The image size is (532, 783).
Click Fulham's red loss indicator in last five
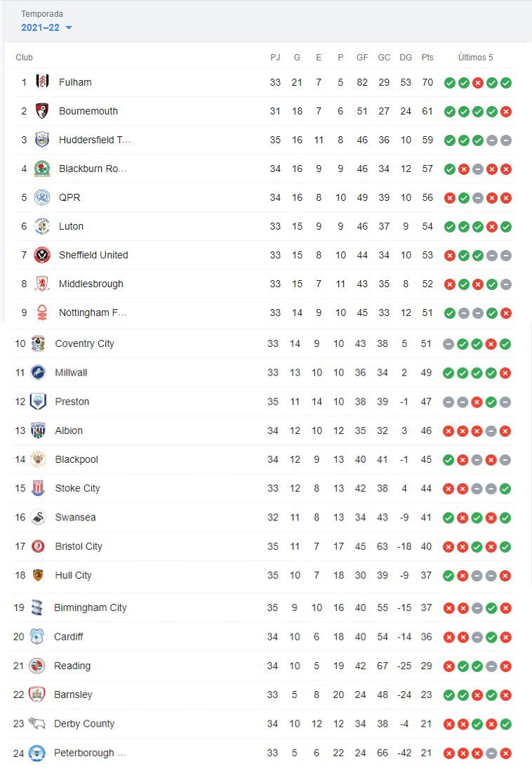tap(478, 83)
